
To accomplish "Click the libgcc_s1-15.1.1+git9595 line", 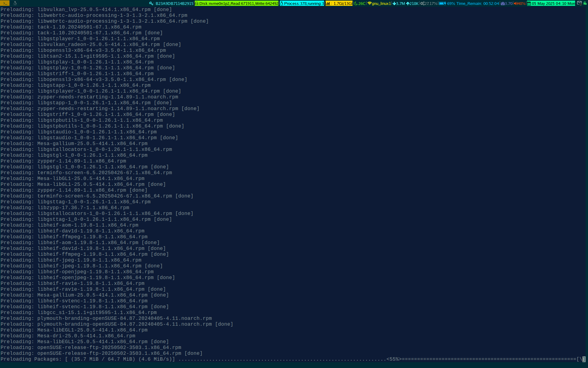I will 78,312.
